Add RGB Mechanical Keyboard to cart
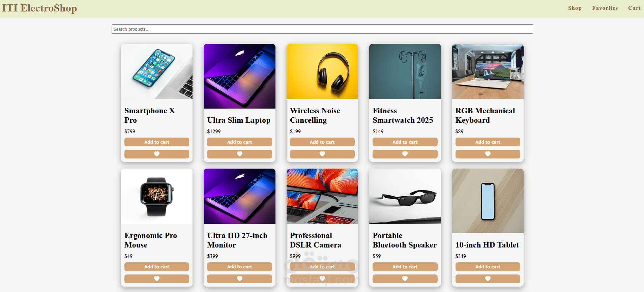Viewport: 644px width, 292px height. 488,142
